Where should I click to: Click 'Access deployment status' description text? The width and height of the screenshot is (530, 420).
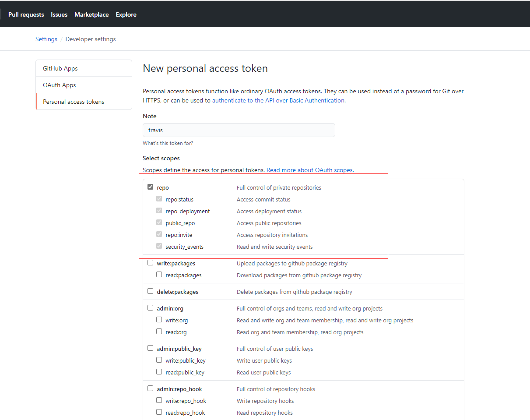(269, 211)
